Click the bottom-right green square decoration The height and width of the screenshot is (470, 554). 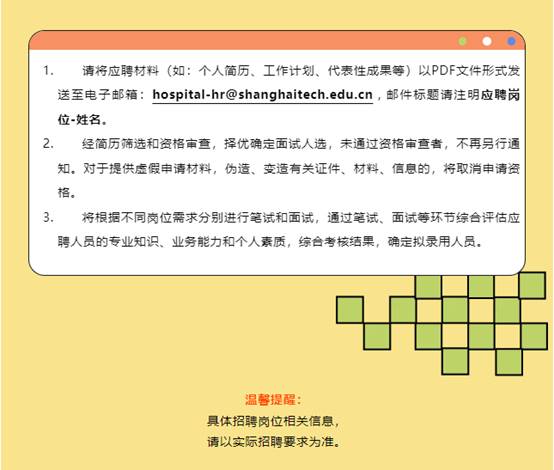click(x=509, y=362)
